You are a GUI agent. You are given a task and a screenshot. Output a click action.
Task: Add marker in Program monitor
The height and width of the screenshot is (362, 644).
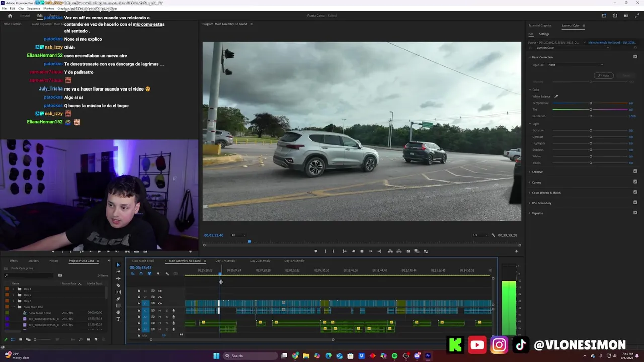[316, 251]
